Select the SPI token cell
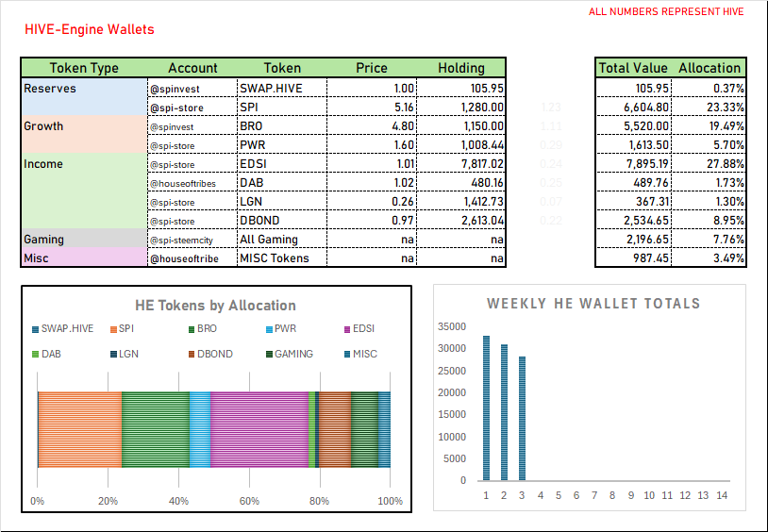 point(282,107)
